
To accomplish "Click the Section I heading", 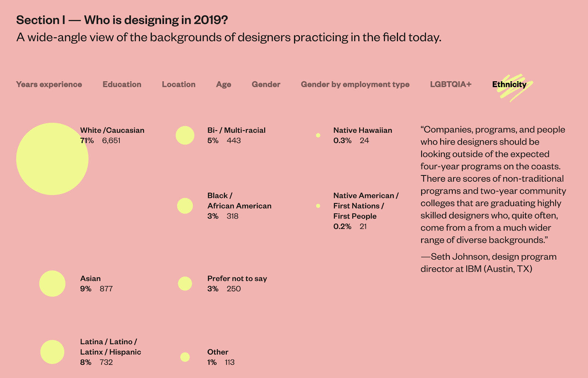I will pyautogui.click(x=122, y=20).
